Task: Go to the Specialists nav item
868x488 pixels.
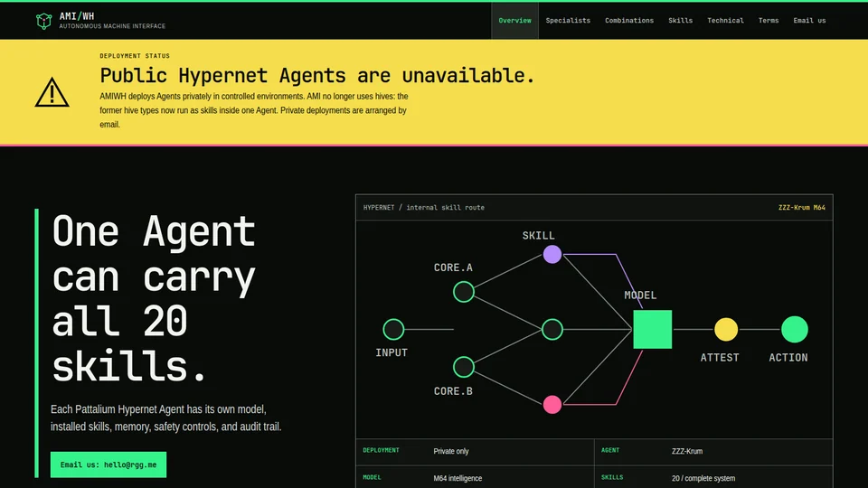Action: click(x=568, y=21)
